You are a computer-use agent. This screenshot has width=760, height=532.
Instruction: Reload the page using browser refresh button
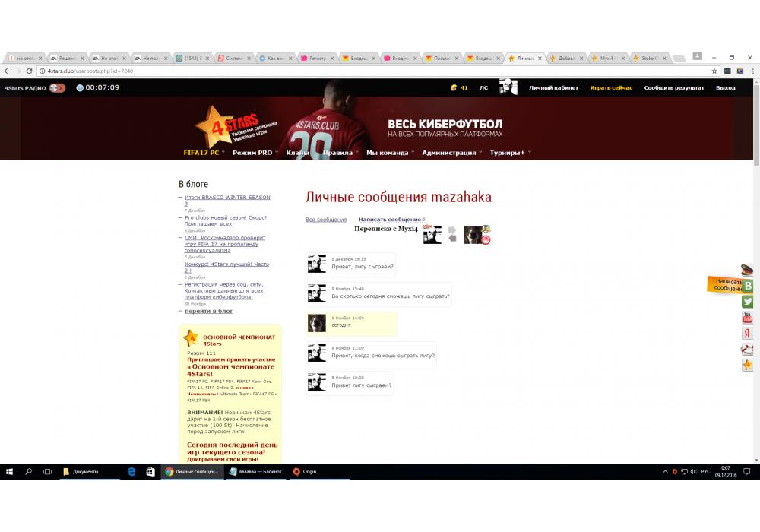coord(29,71)
